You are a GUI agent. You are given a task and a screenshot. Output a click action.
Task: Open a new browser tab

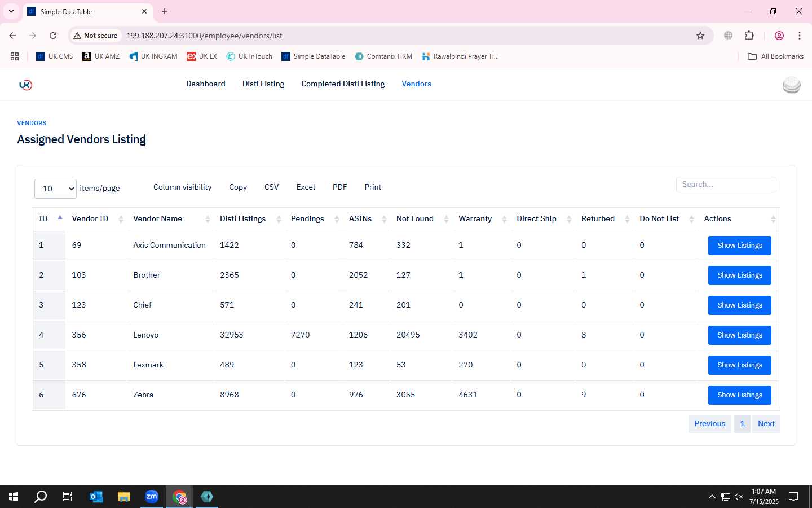(x=165, y=11)
